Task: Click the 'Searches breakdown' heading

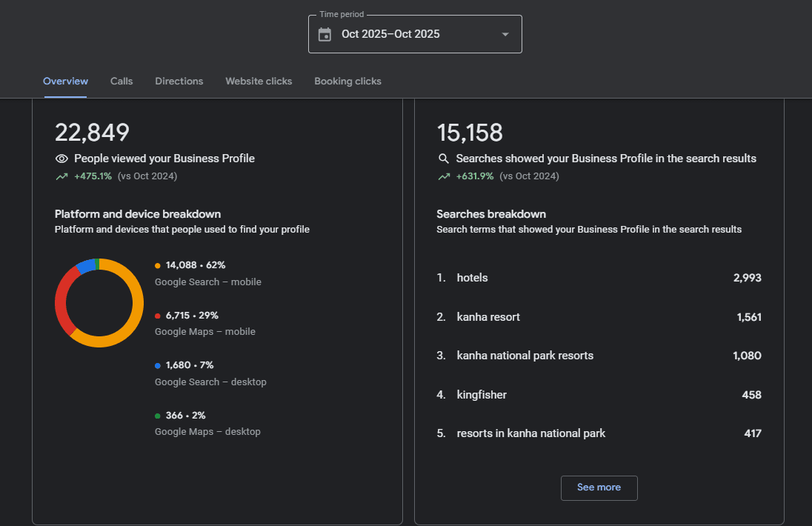Action: [x=491, y=214]
